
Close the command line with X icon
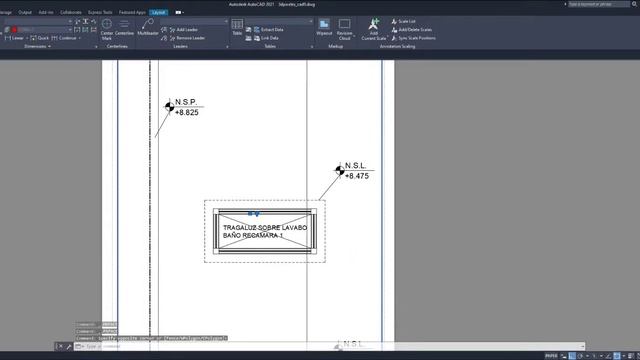tap(60, 347)
